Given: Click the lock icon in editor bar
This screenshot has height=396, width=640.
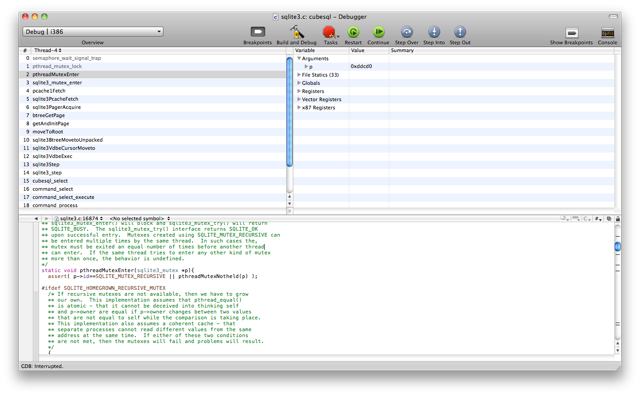Looking at the screenshot, I should (618, 219).
